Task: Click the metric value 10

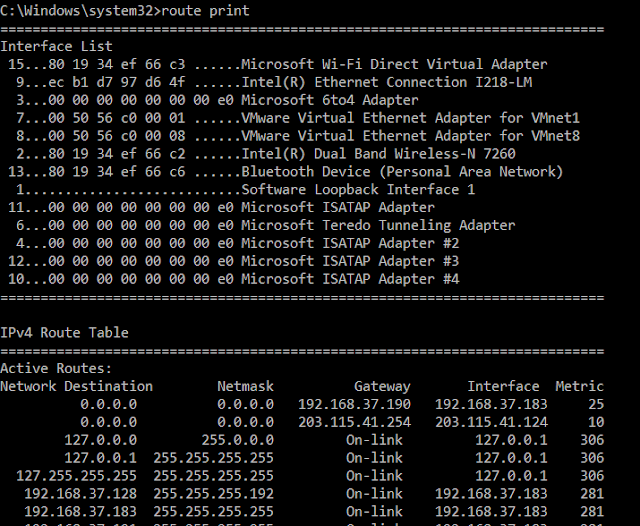Action: tap(596, 422)
